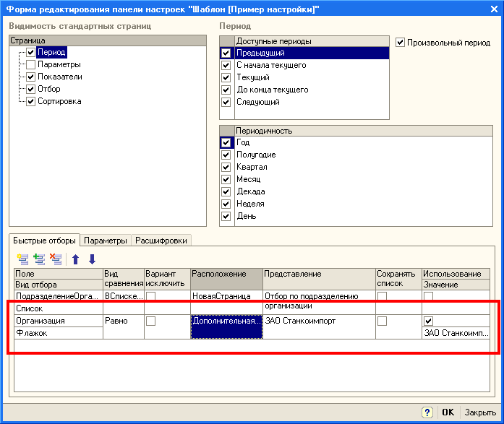Select the Показатели item in the page tree
Screen dimensions: 504x424
click(59, 77)
